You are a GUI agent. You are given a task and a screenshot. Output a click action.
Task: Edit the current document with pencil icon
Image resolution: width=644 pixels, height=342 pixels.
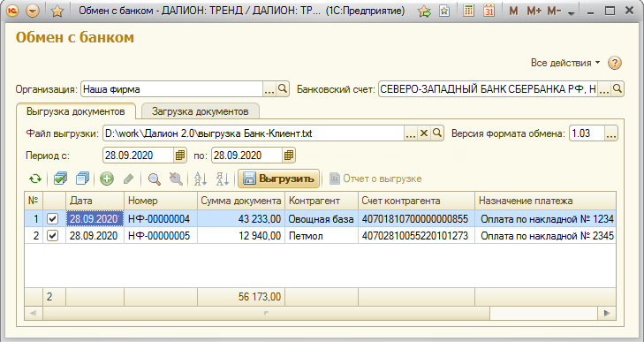129,179
